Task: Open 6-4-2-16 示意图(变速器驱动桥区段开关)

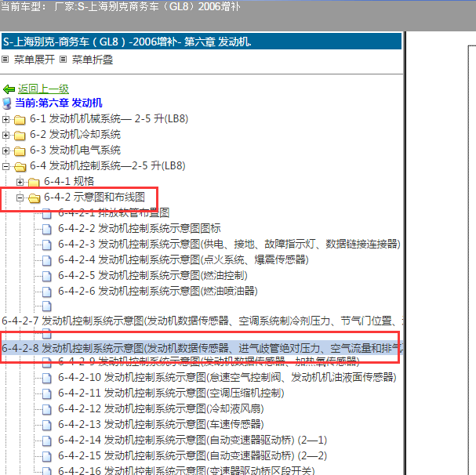Action: point(187,470)
